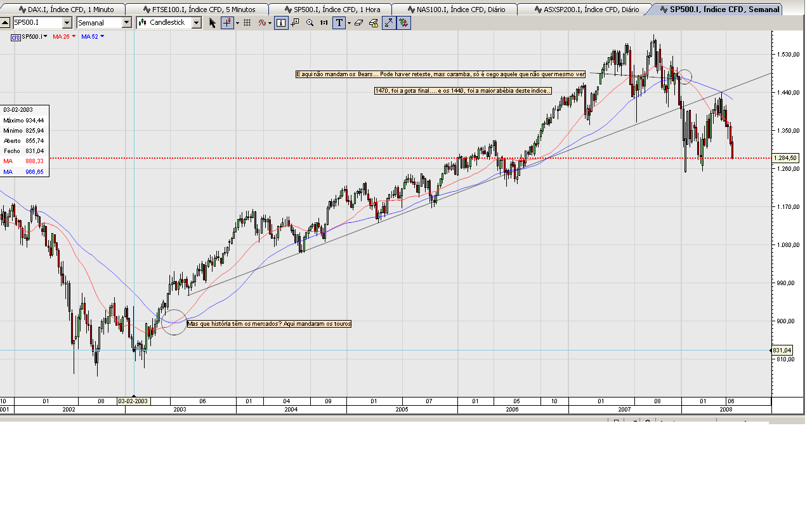The image size is (812, 508).
Task: Click the eraser with warning icon
Action: 374,22
